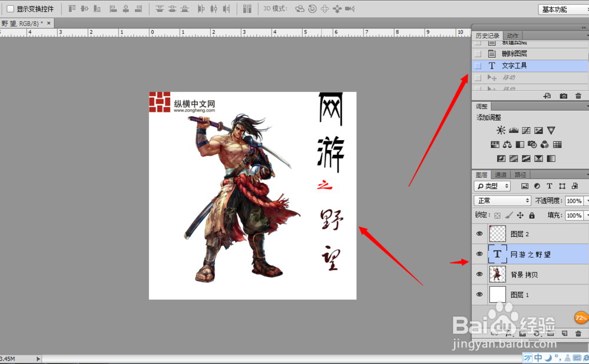Add Gradient Map adjustment
Viewport: 589px width, 364px height.
pos(551,158)
